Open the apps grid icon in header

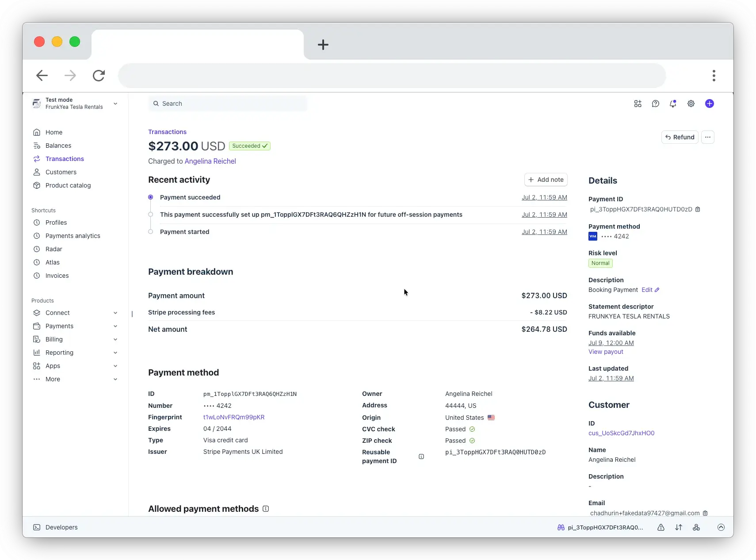pyautogui.click(x=638, y=104)
